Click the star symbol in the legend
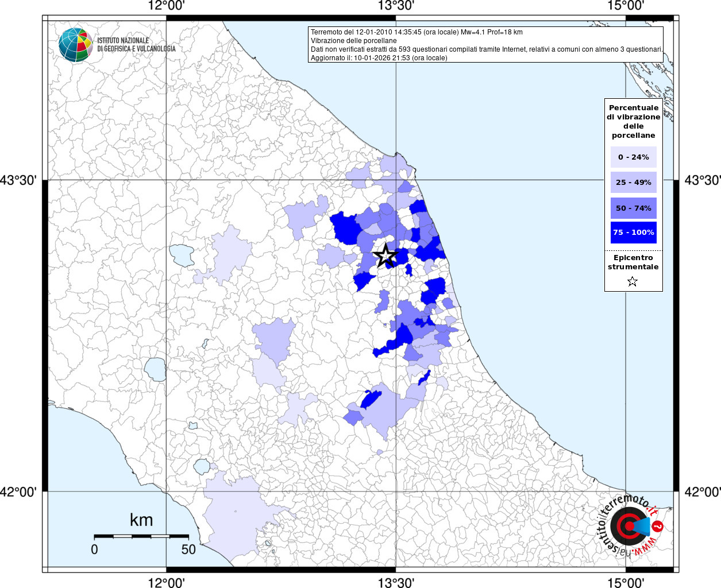 [633, 281]
